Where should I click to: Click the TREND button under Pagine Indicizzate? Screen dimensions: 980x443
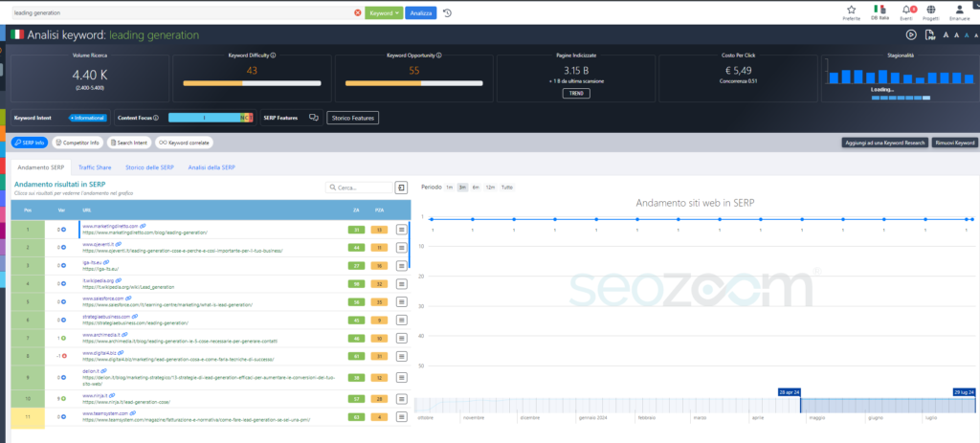576,94
